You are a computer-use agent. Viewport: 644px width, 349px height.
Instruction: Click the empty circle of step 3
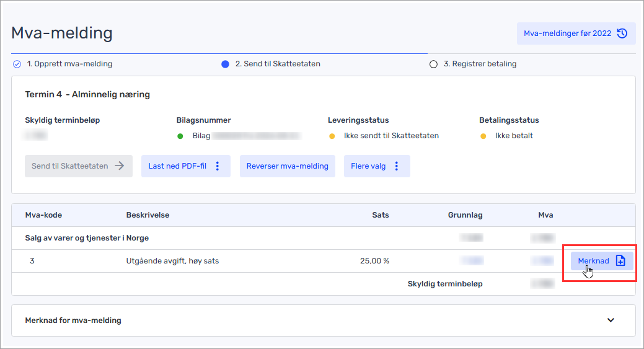point(433,64)
